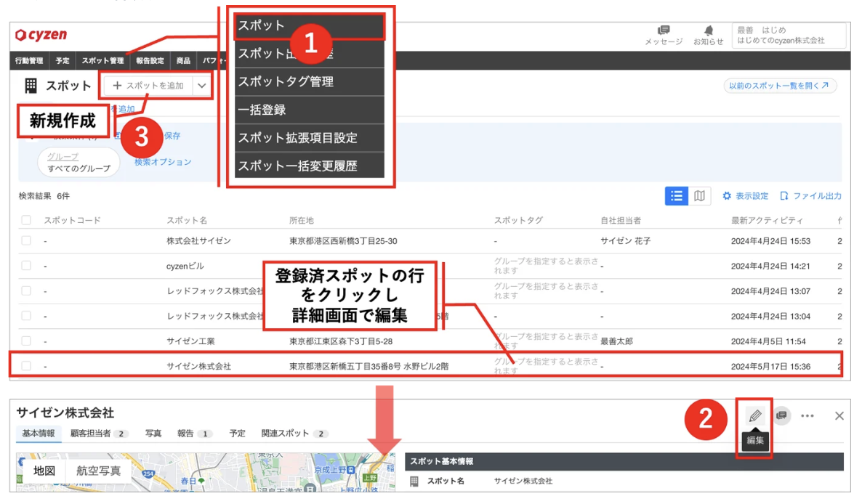Open the 行動管理 menu

tap(29, 61)
